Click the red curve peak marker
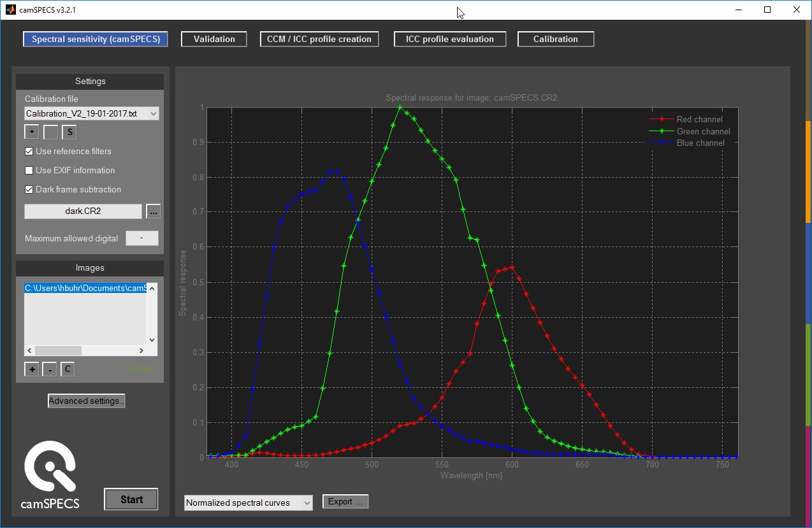 coord(511,267)
